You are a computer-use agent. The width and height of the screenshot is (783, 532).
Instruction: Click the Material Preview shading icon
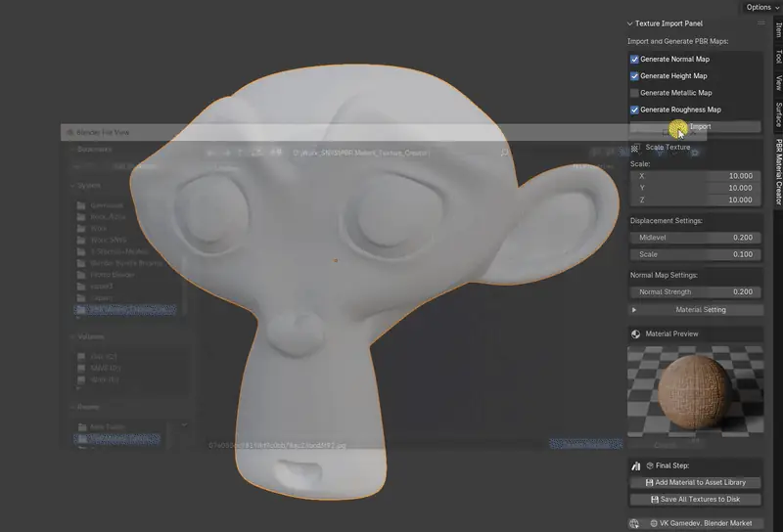[x=635, y=334]
